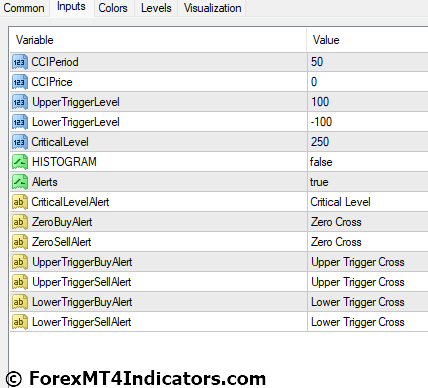Select the Alerts value true
The image size is (428, 388).
click(x=319, y=182)
